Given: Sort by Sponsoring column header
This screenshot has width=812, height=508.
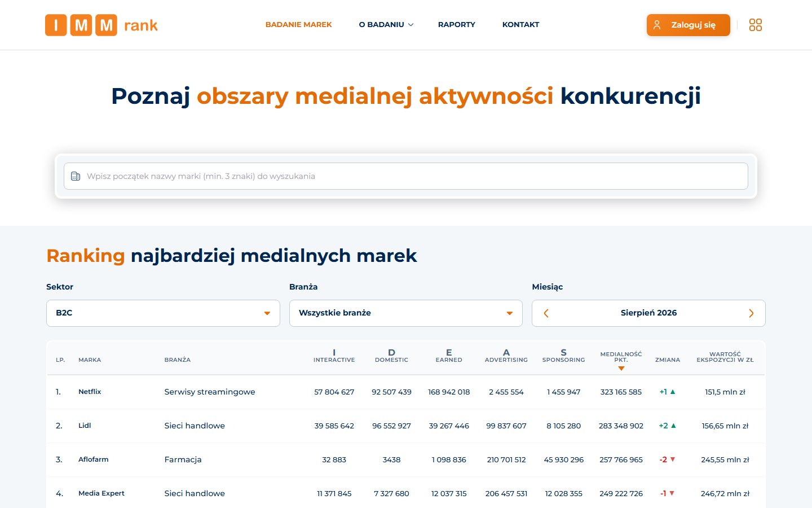Looking at the screenshot, I should (563, 356).
